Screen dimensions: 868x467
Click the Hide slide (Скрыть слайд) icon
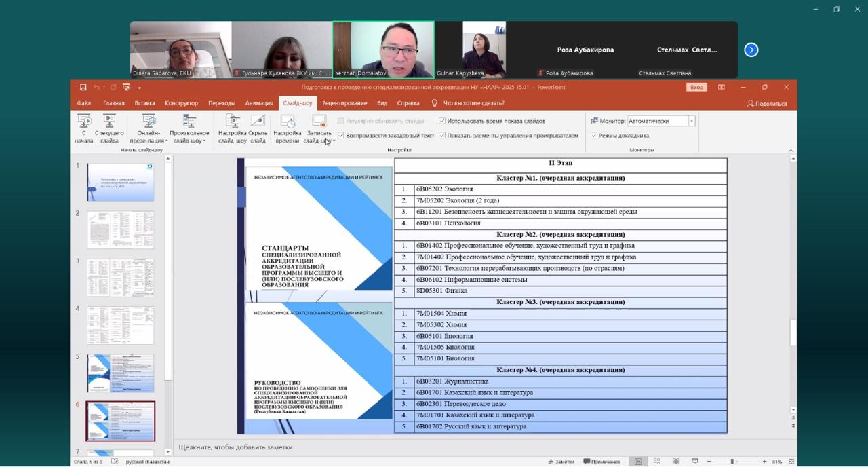coord(258,128)
